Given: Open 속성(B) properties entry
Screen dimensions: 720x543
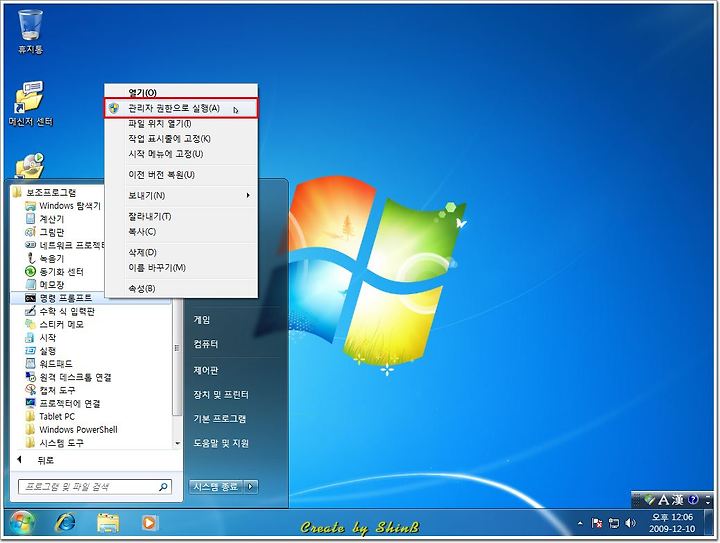Looking at the screenshot, I should (181, 289).
